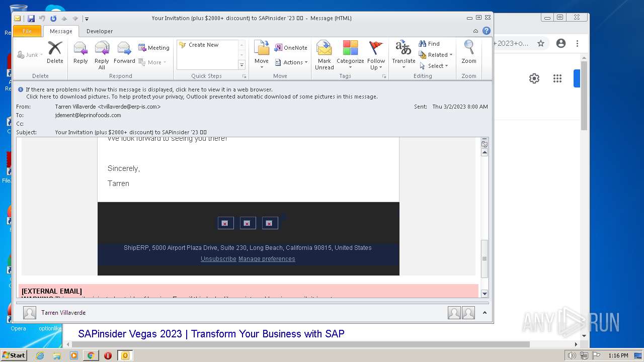Open the Customize Quick Access Toolbar arrow
644x362 pixels.
pyautogui.click(x=87, y=19)
